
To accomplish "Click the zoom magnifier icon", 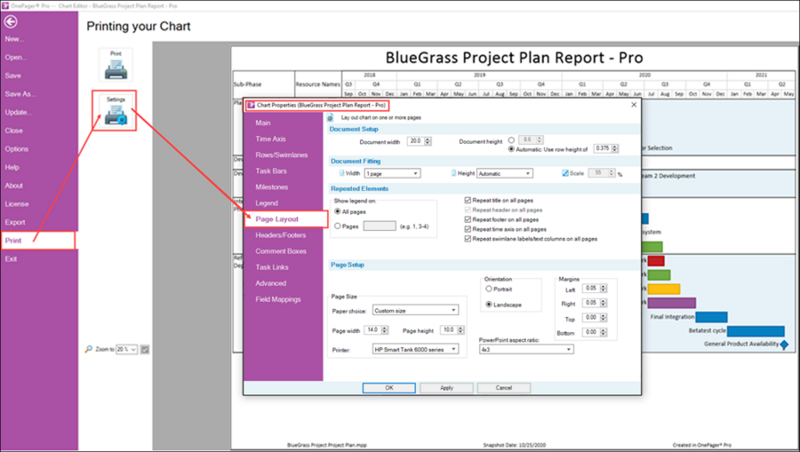I will pos(89,349).
